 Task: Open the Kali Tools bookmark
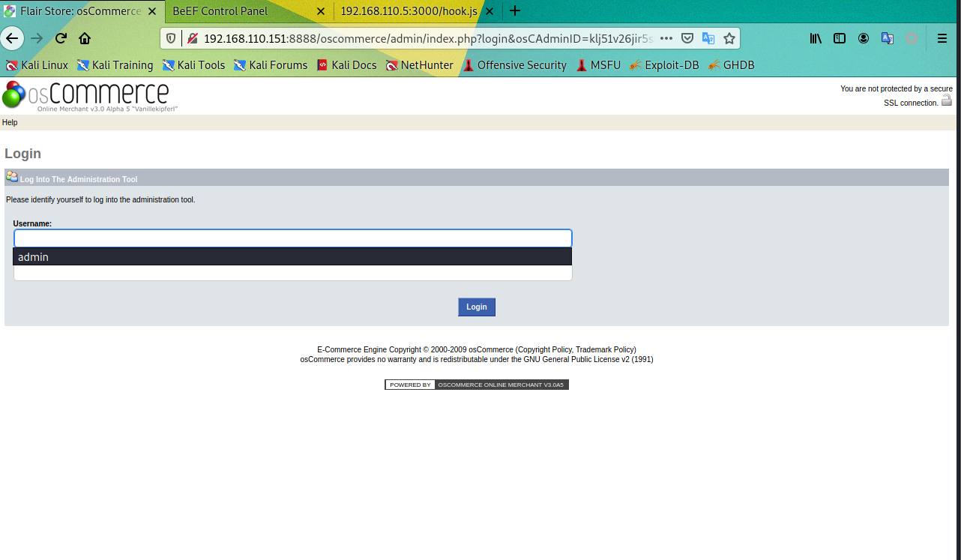[193, 65]
